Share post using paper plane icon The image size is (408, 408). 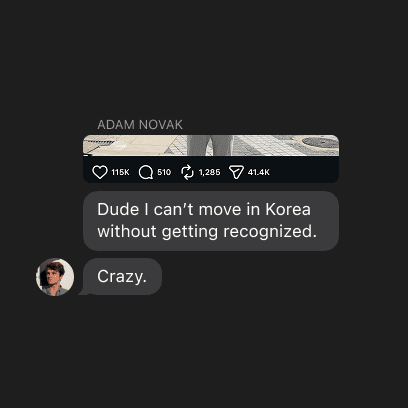236,172
